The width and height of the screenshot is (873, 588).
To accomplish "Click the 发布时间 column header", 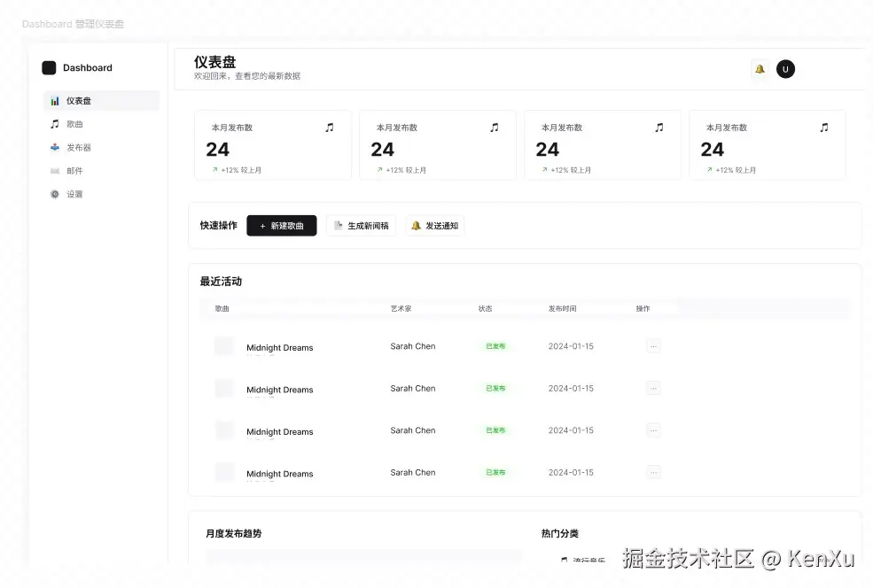I will 562,308.
